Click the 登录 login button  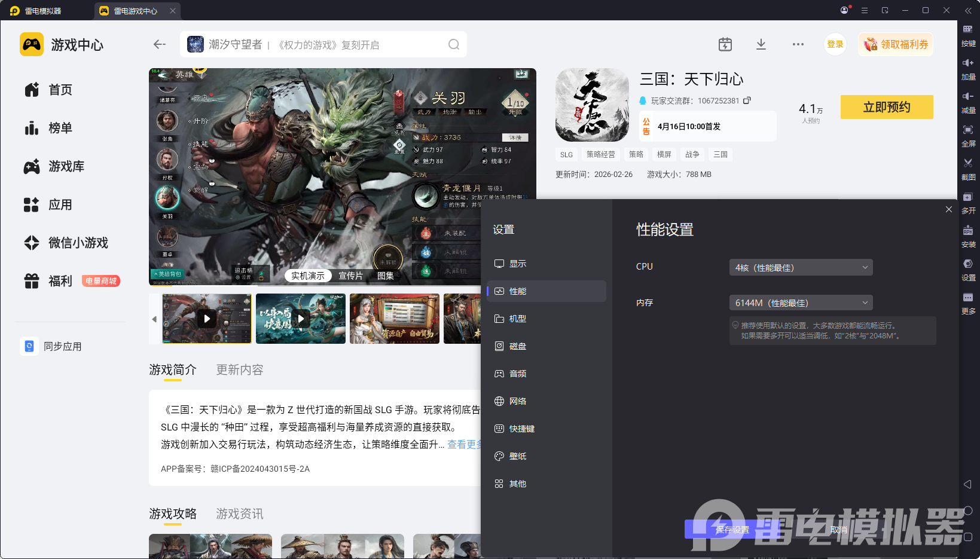click(835, 44)
